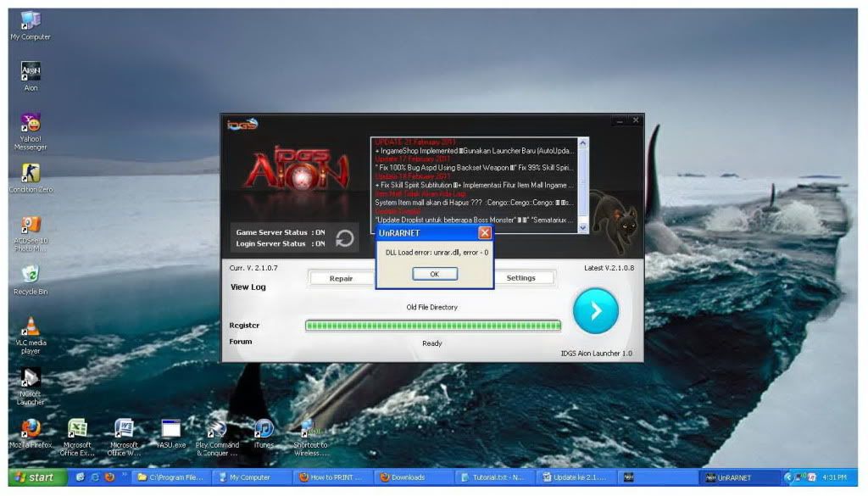Open the Recycle Bin on the desktop

pyautogui.click(x=31, y=275)
